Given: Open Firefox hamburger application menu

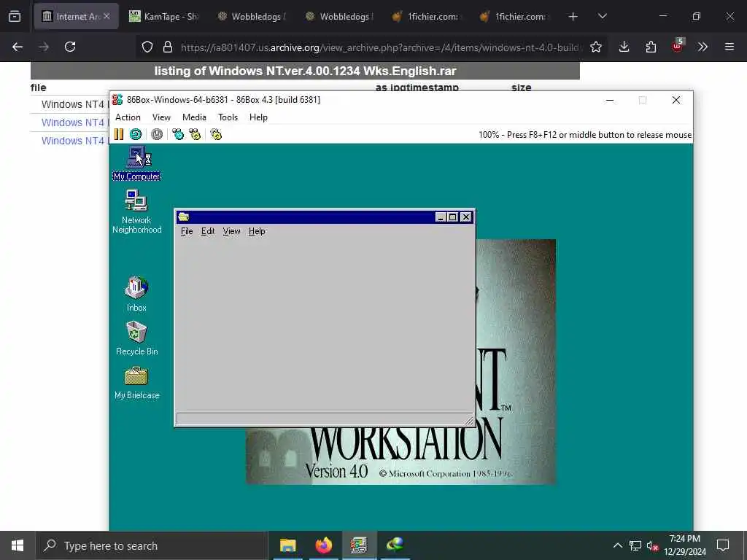Looking at the screenshot, I should [x=729, y=47].
